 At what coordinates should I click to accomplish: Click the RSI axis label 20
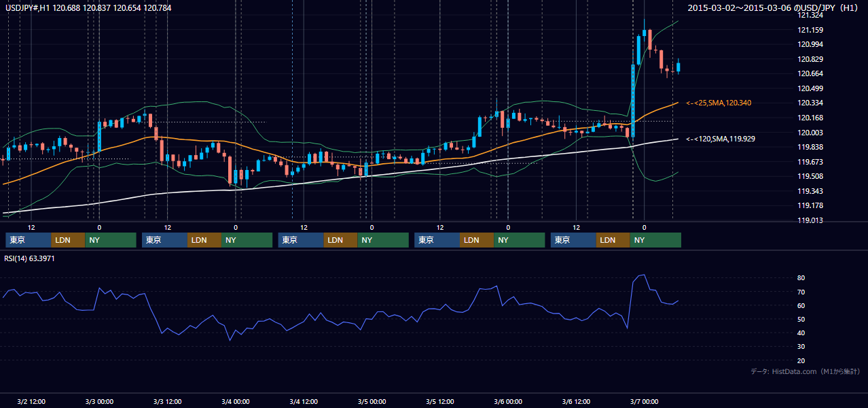pos(801,360)
